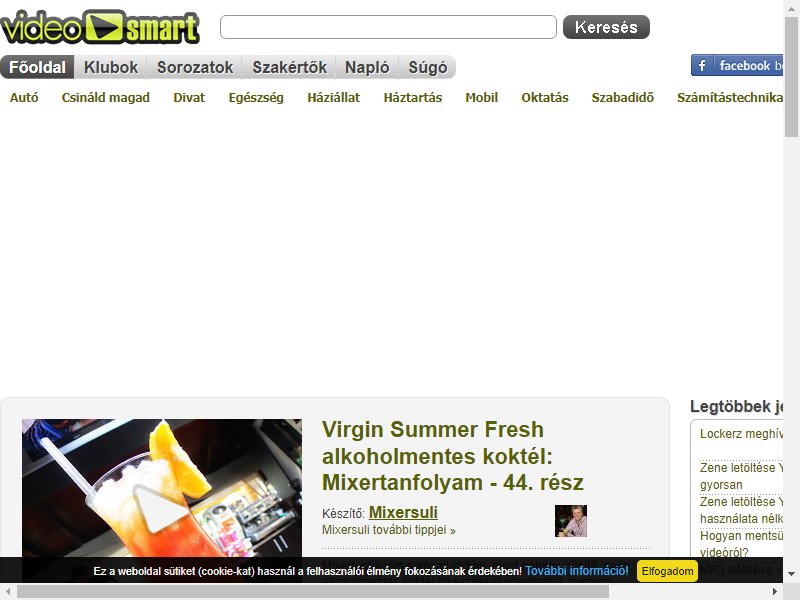Choose the Egészség category
This screenshot has width=800, height=600.
coord(256,97)
